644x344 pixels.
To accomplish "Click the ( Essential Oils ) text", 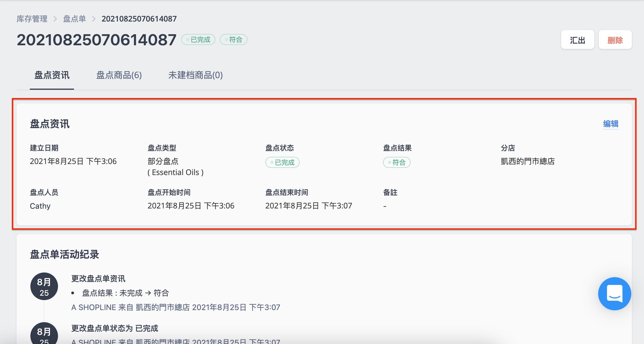I will (176, 172).
